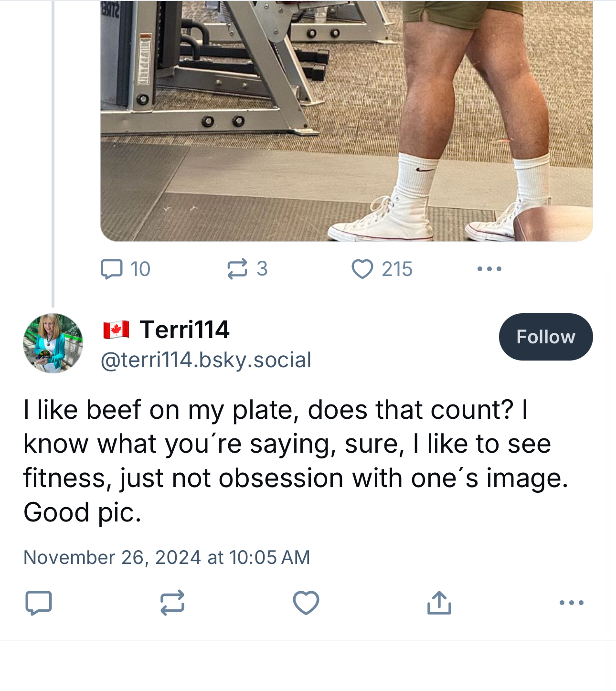Click the Canadian flag emoji next to Terri114
616x691 pixels.
116,330
